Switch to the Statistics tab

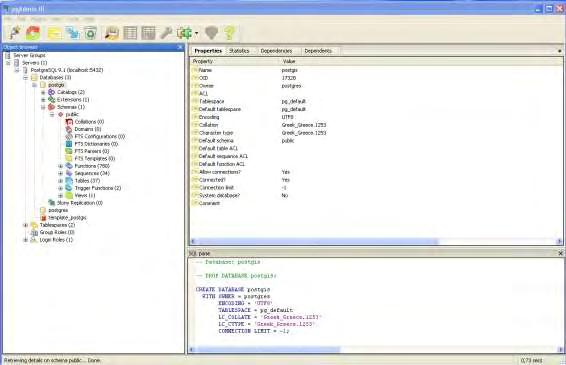[x=239, y=51]
